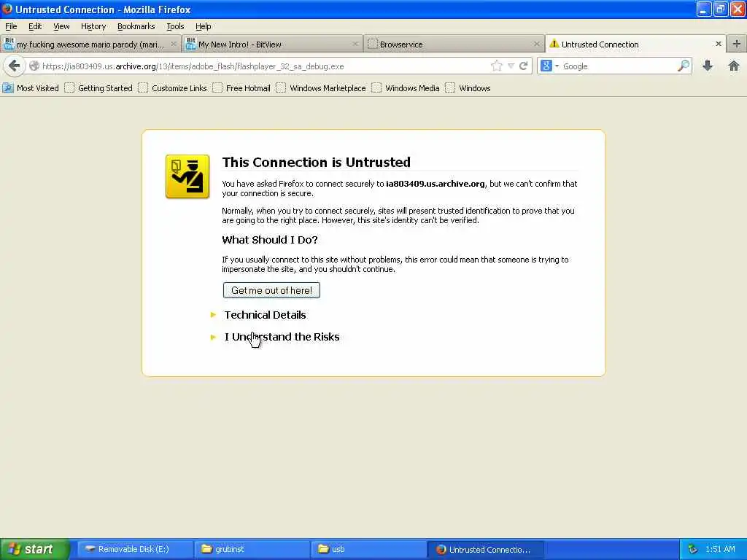747x560 pixels.
Task: Open the Tools menu
Action: pyautogui.click(x=175, y=26)
